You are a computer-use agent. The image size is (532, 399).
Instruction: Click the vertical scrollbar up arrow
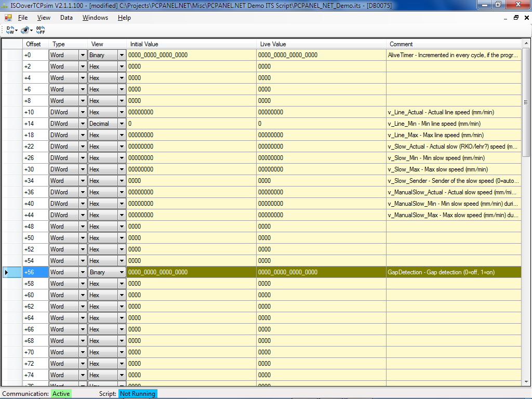[x=526, y=43]
